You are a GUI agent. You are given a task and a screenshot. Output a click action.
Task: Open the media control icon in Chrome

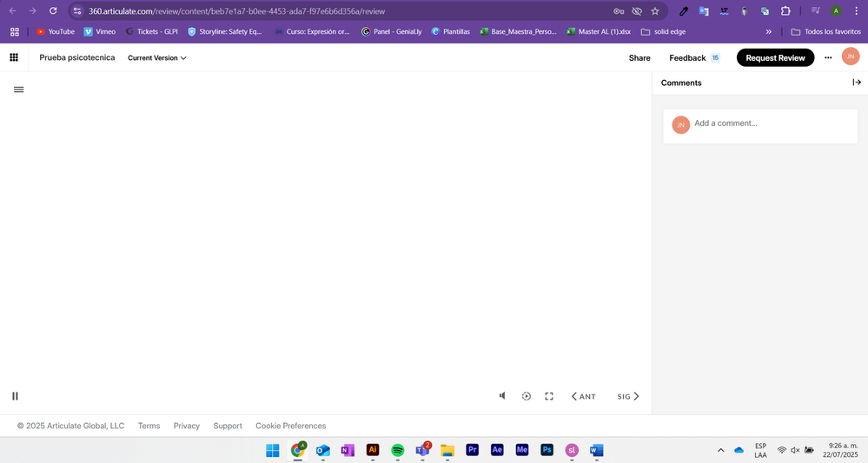click(815, 11)
